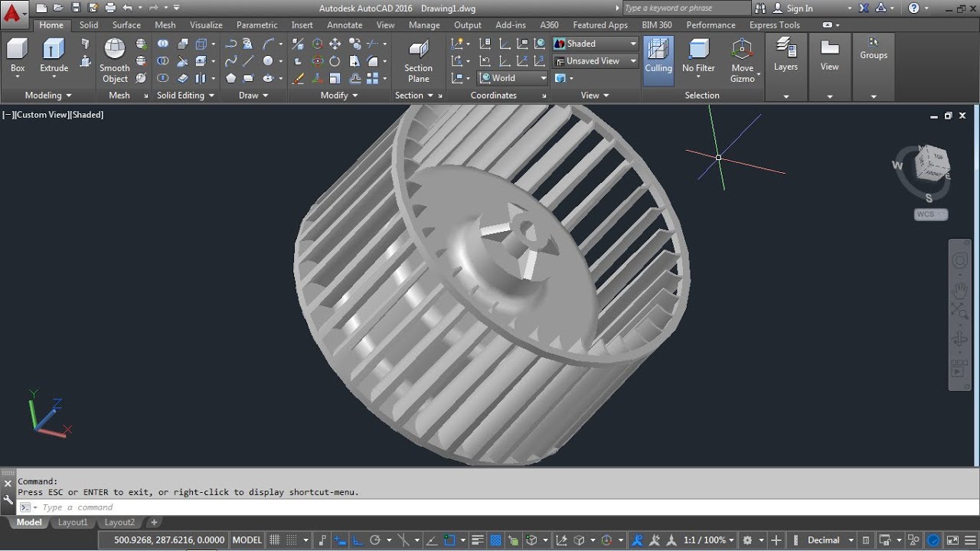Click the Workspace Switching gear icon
Image resolution: width=980 pixels, height=551 pixels.
pos(748,540)
